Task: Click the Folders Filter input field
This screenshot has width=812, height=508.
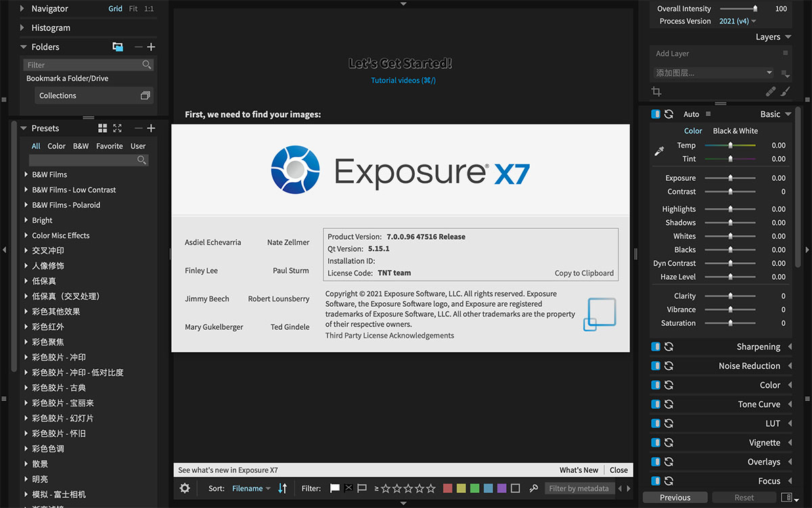Action: tap(89, 65)
